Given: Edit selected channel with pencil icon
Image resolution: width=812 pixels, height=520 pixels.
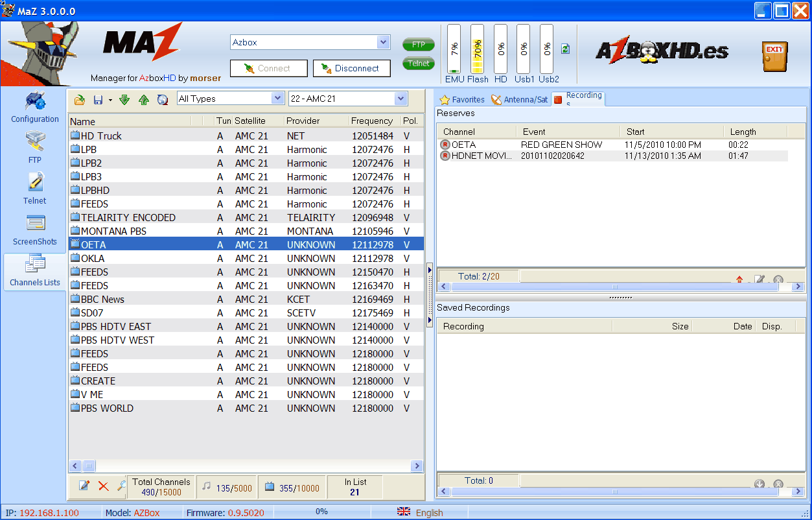Looking at the screenshot, I should 84,486.
